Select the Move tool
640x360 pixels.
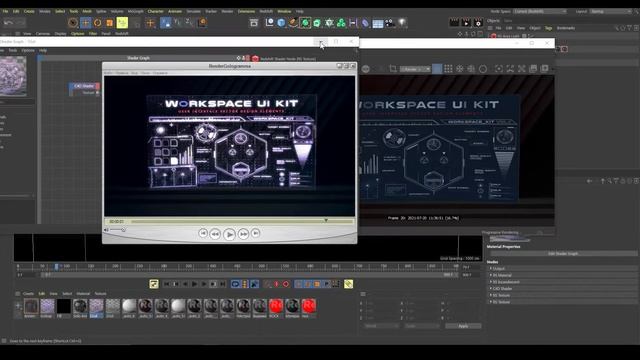[x=85, y=23]
